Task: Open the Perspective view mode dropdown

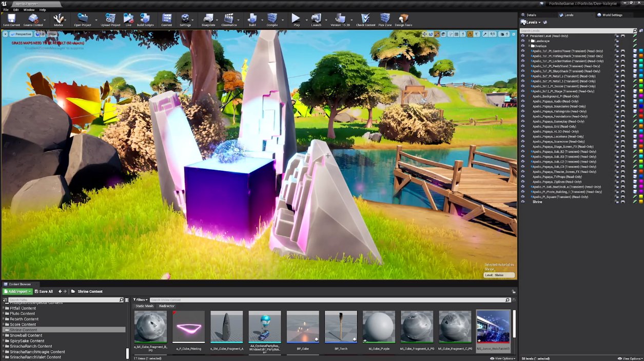Action: (21, 34)
